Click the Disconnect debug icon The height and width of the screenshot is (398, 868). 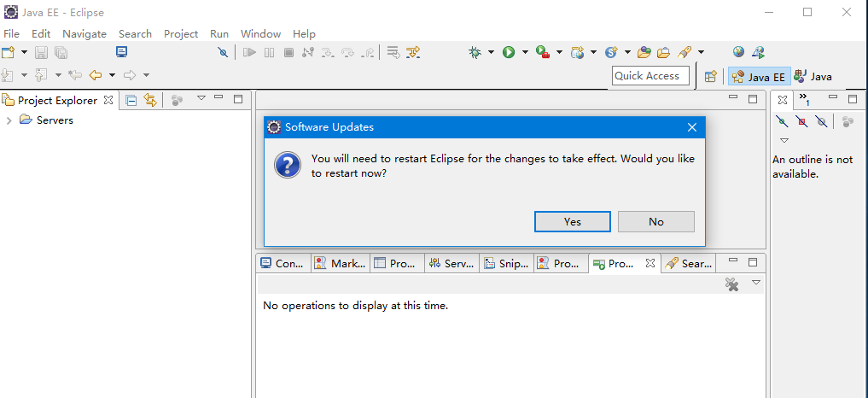pos(308,53)
